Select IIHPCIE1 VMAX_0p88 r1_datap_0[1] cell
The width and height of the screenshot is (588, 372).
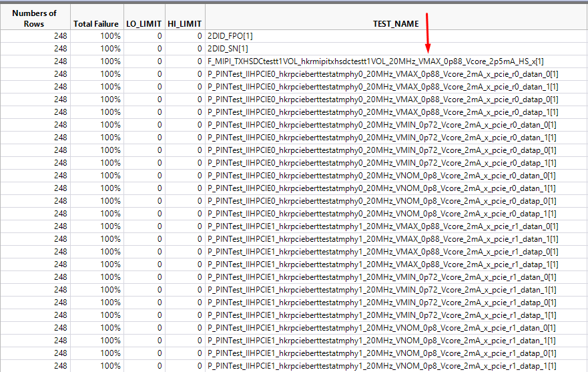coord(396,252)
